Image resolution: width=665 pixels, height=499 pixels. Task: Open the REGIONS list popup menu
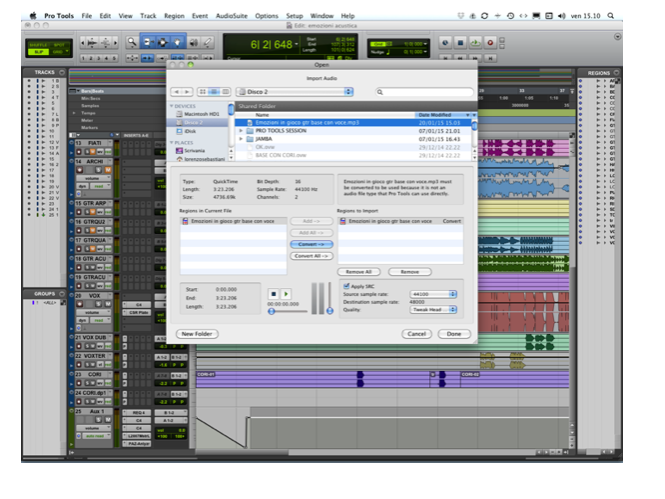[x=616, y=73]
